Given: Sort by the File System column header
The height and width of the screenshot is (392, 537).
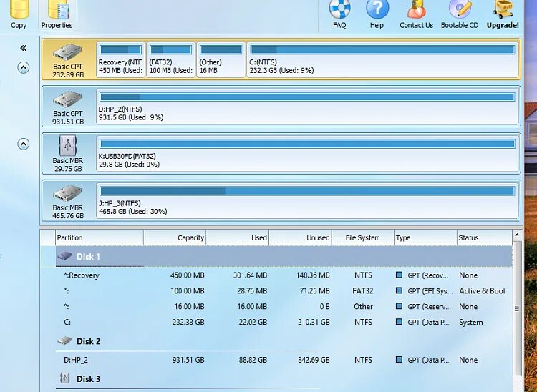Looking at the screenshot, I should tap(362, 237).
